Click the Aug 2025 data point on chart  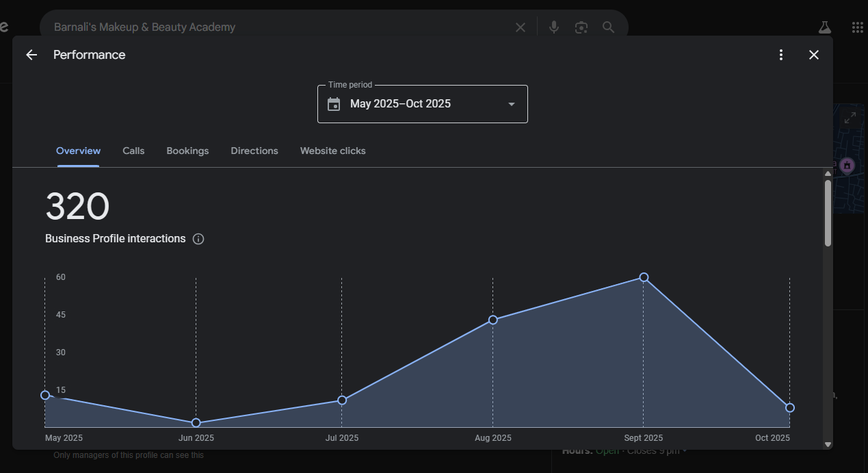(492, 320)
